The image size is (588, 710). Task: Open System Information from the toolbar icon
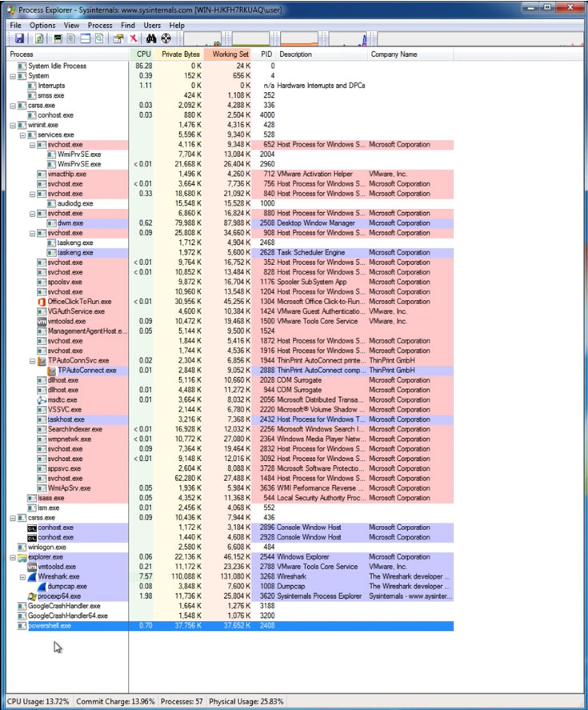(x=58, y=38)
